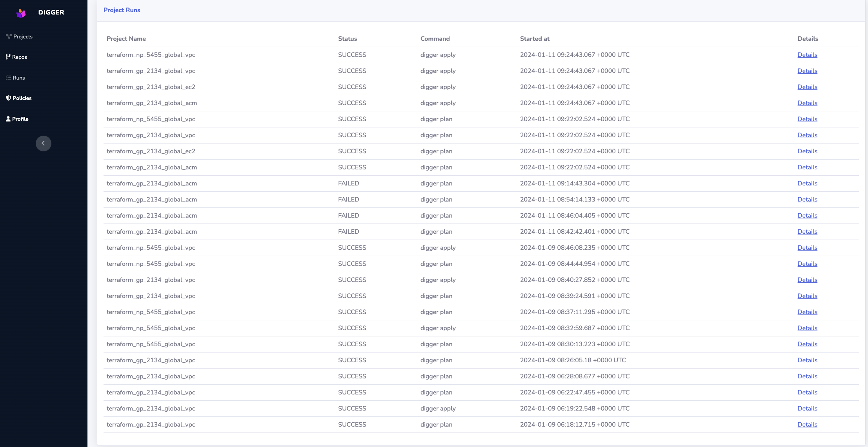The height and width of the screenshot is (447, 868).
Task: Navigate to Profile in sidebar
Action: (x=20, y=119)
